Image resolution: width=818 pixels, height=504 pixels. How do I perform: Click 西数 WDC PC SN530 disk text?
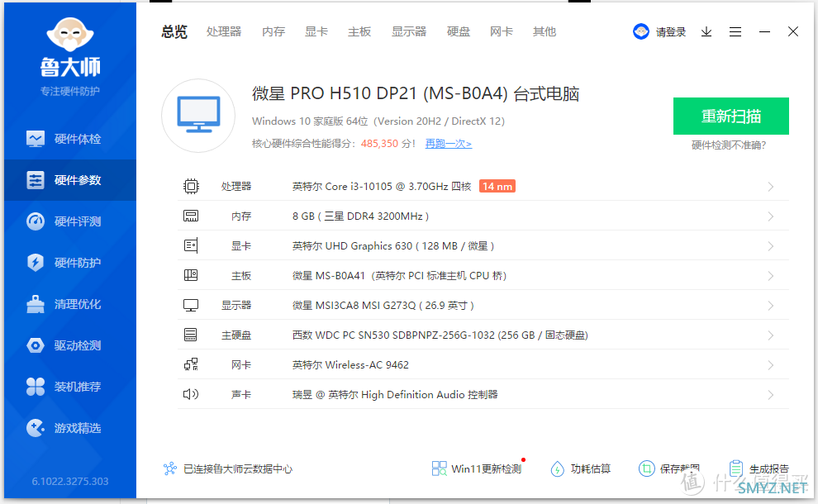point(440,335)
